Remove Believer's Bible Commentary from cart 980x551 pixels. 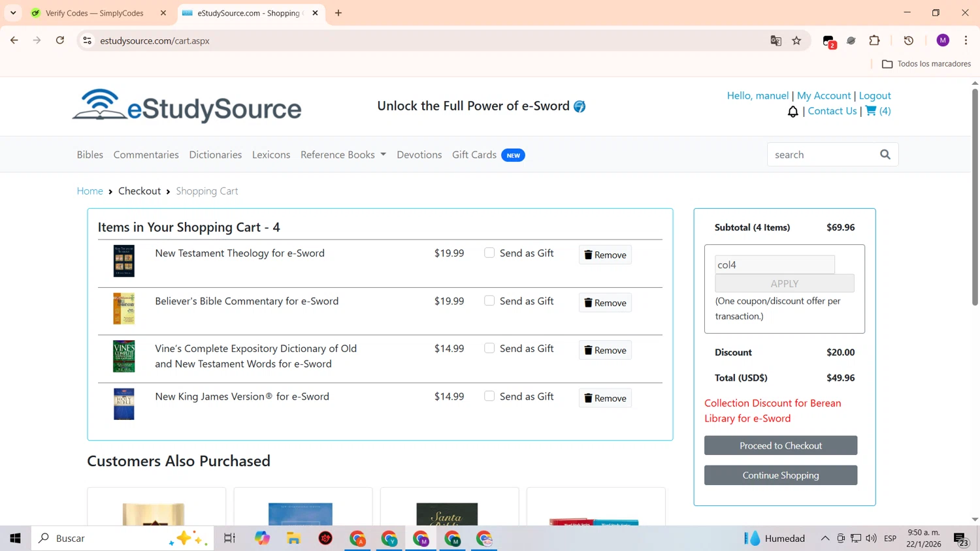pyautogui.click(x=605, y=302)
